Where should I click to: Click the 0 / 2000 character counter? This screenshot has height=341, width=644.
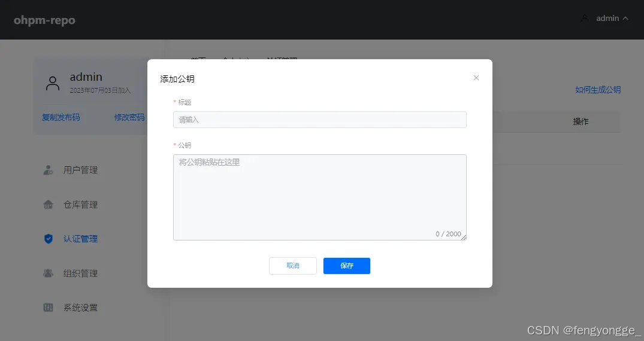click(448, 234)
